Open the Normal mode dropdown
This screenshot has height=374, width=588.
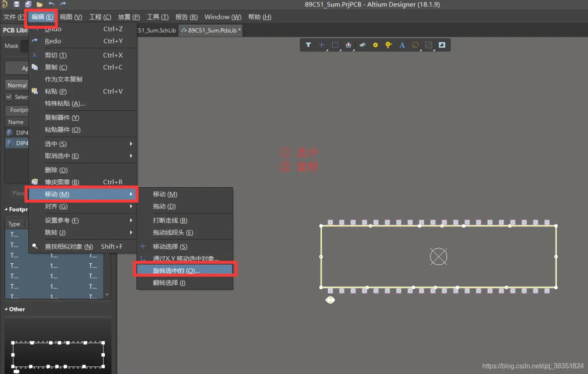pyautogui.click(x=17, y=85)
